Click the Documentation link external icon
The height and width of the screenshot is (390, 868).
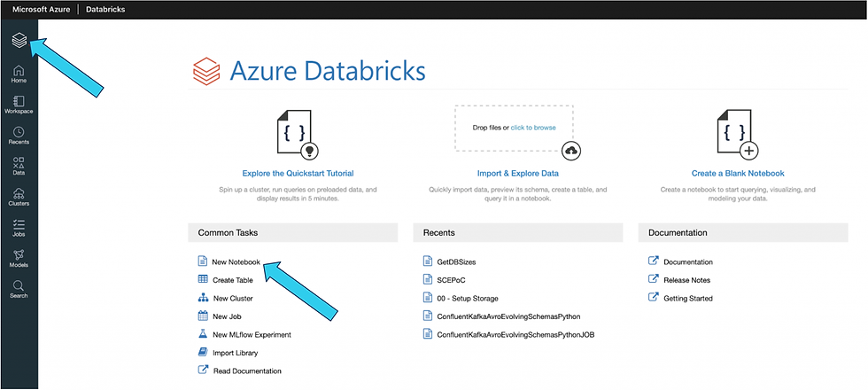tap(654, 261)
